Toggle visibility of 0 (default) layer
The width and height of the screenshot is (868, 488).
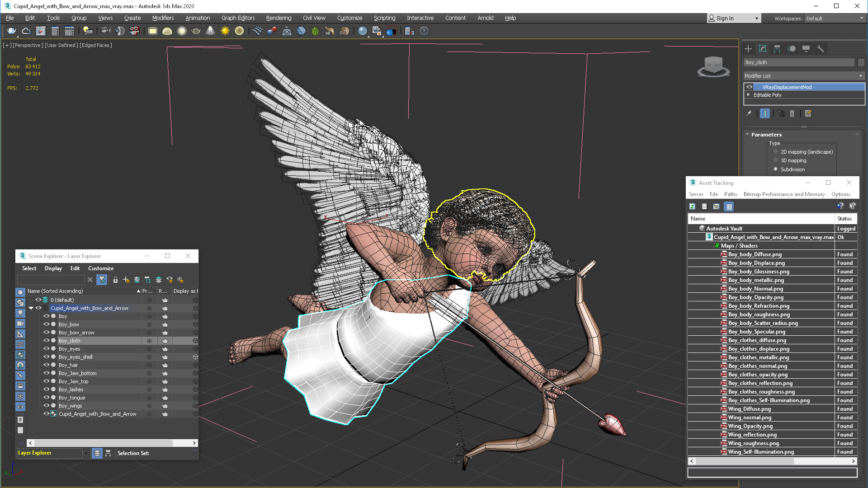38,300
